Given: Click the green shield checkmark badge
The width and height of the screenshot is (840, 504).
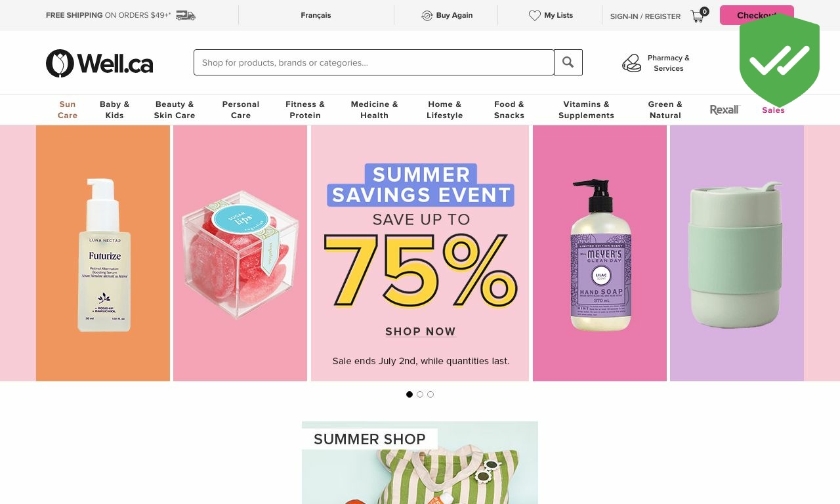Looking at the screenshot, I should pyautogui.click(x=780, y=60).
